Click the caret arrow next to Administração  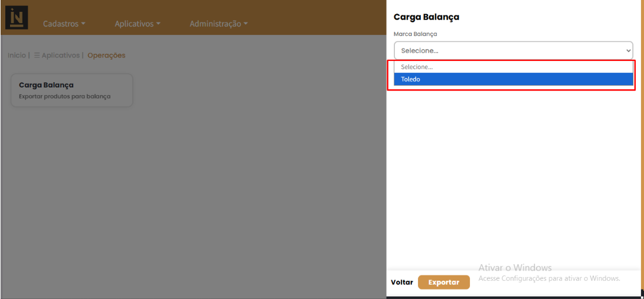(x=246, y=24)
